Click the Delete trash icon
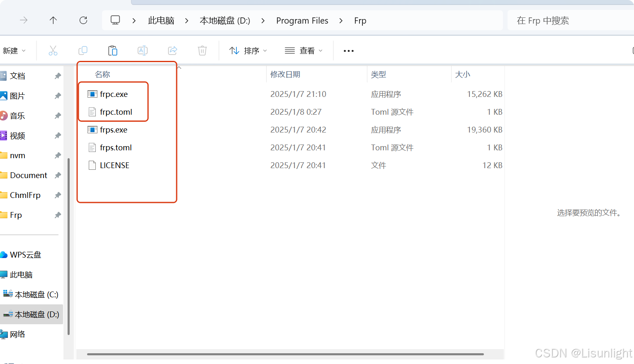 coord(202,51)
